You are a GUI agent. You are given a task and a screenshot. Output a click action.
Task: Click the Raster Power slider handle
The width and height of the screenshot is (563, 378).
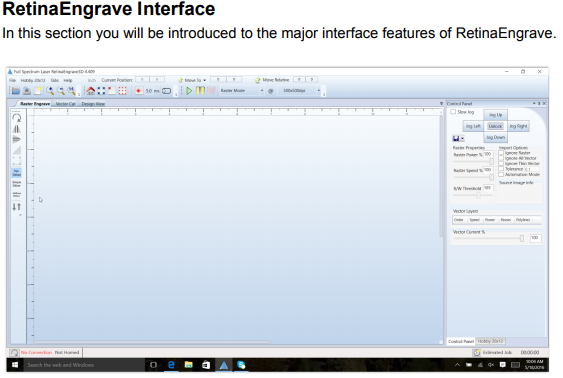tap(492, 162)
